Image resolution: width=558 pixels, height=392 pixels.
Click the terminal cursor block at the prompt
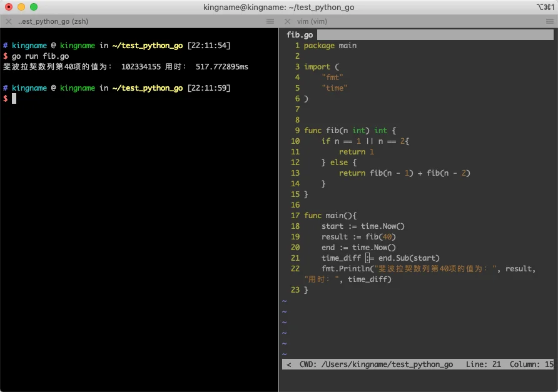tap(14, 99)
